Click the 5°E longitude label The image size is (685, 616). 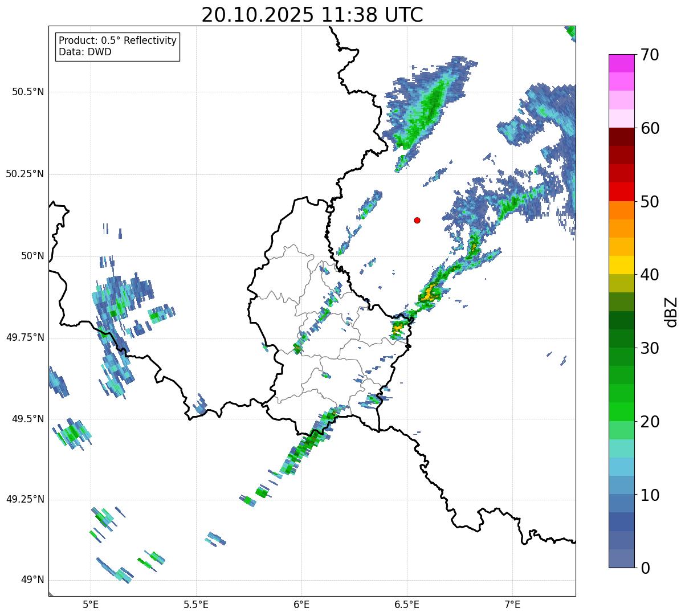tap(91, 605)
